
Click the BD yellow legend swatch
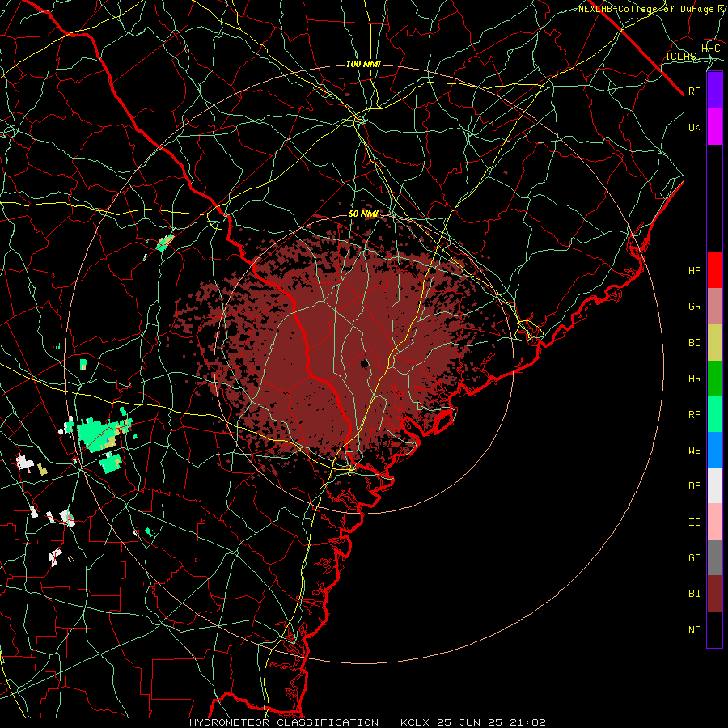pyautogui.click(x=714, y=342)
